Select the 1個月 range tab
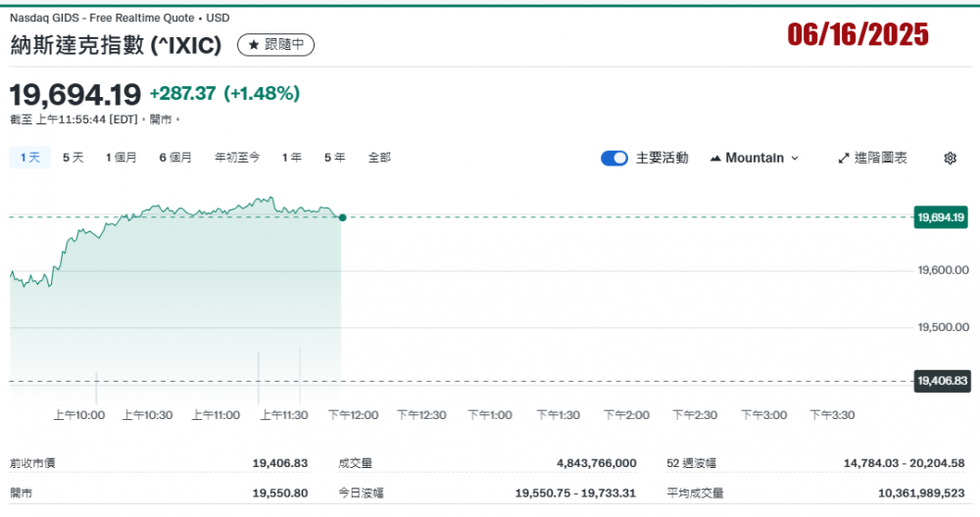980x517 pixels. pos(122,158)
